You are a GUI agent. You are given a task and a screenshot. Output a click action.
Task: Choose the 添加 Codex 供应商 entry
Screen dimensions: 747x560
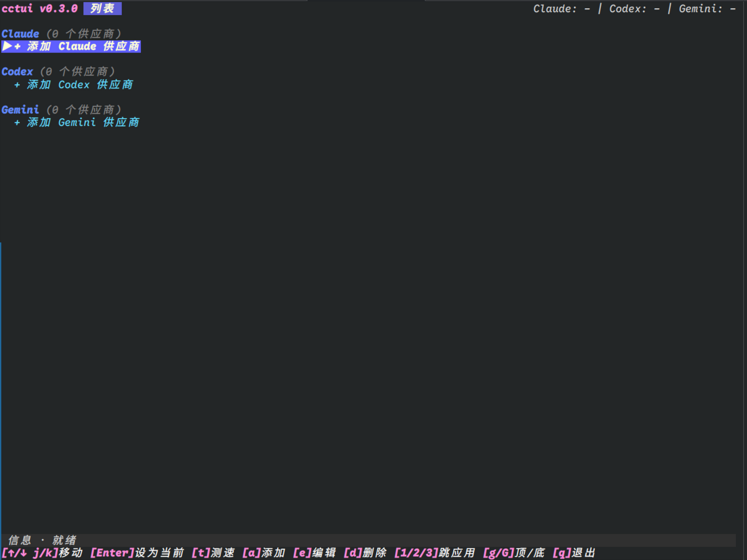(x=74, y=84)
